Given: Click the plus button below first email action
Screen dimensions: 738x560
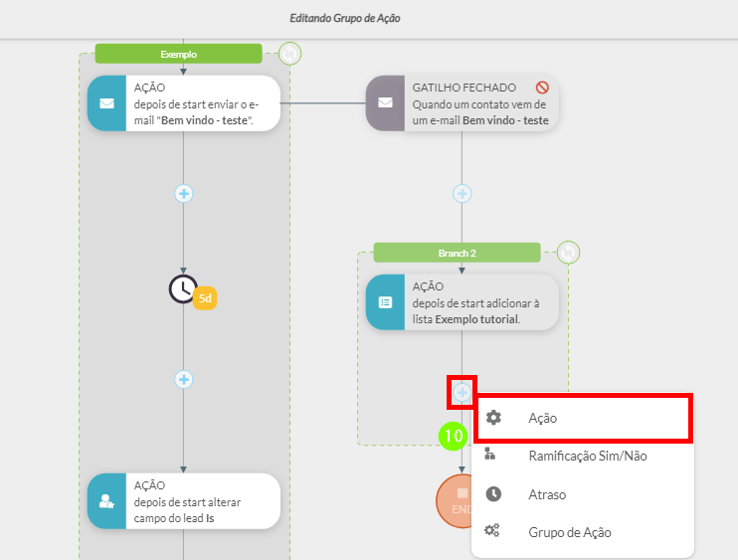Looking at the screenshot, I should [x=183, y=193].
